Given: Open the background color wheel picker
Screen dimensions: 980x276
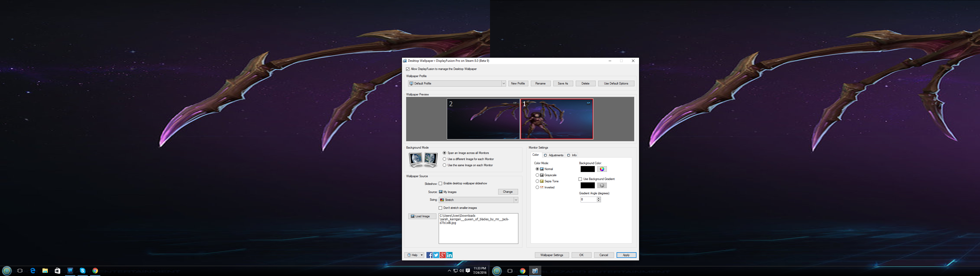Looking at the screenshot, I should (x=602, y=169).
